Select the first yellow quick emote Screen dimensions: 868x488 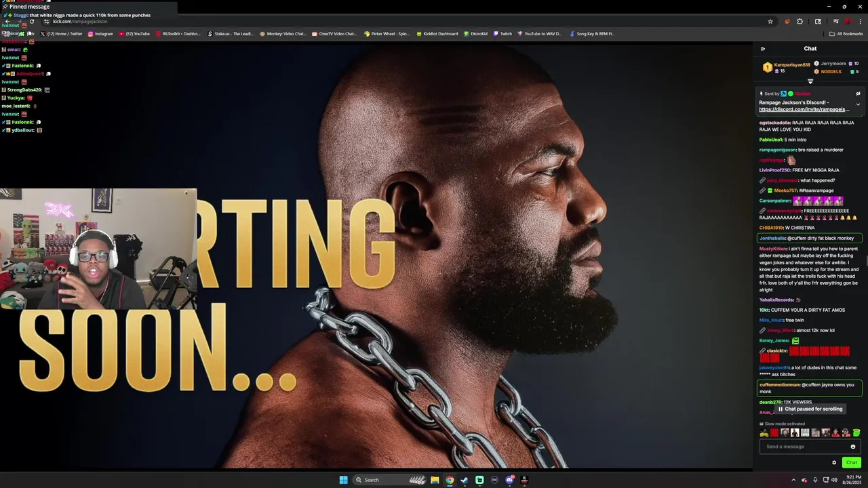coord(764,433)
